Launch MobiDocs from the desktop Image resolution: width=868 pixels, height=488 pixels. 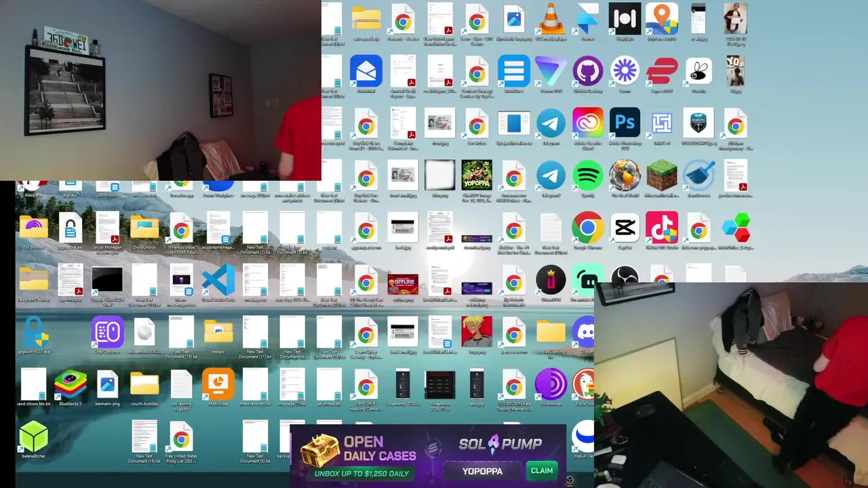click(x=514, y=71)
